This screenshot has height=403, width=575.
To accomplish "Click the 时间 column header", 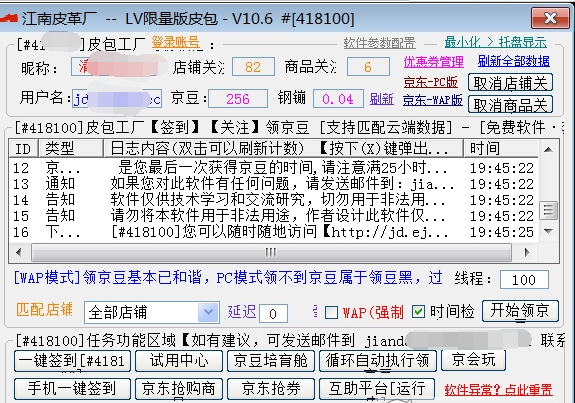I will click(501, 149).
